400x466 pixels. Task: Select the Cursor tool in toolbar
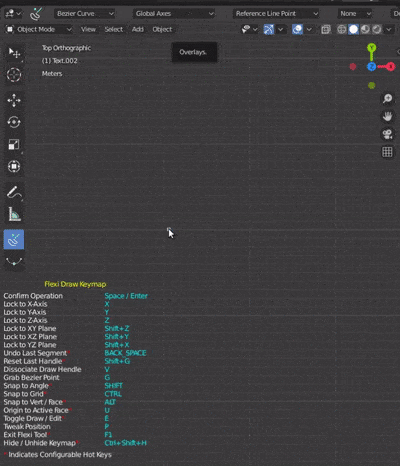point(14,75)
